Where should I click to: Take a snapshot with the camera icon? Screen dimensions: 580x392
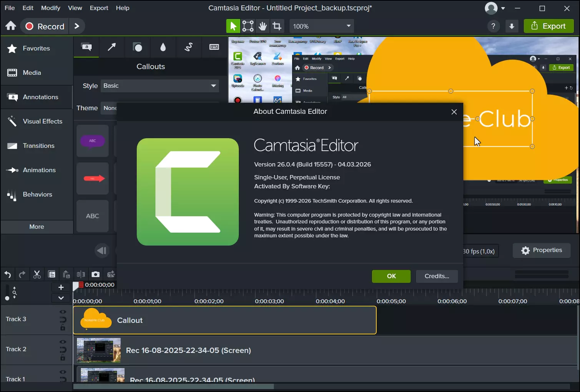click(95, 274)
